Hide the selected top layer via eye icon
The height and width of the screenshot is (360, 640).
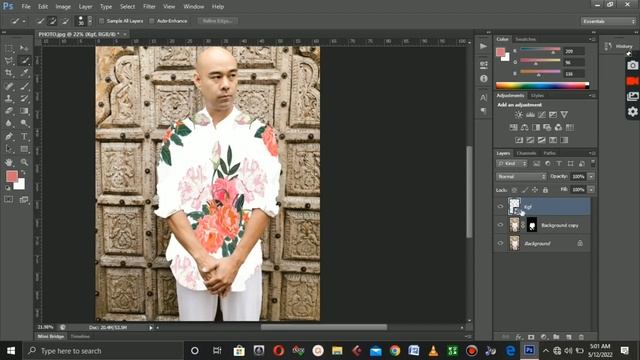500,207
